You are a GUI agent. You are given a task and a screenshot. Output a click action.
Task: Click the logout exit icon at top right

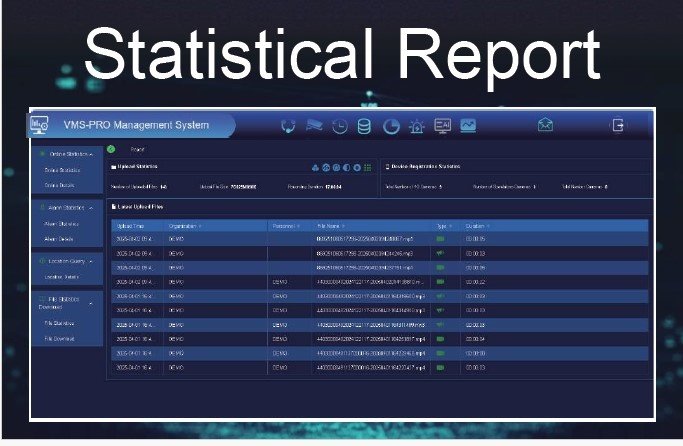coord(618,125)
